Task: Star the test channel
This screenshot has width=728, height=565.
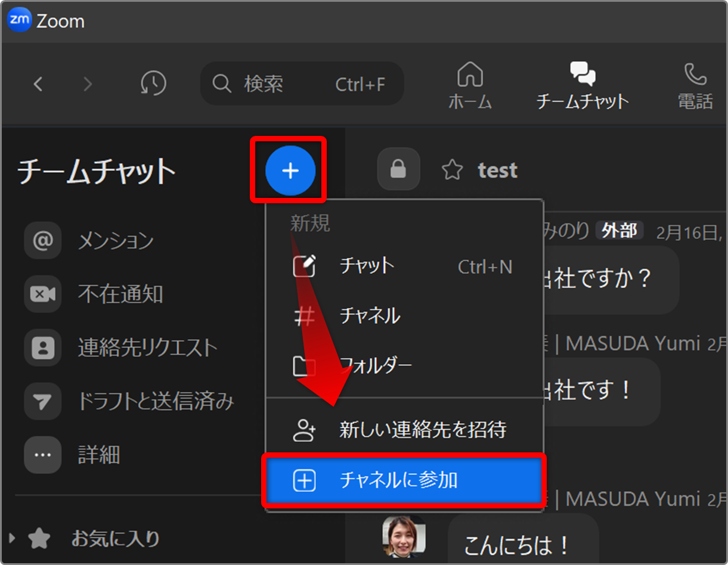Action: (x=452, y=170)
